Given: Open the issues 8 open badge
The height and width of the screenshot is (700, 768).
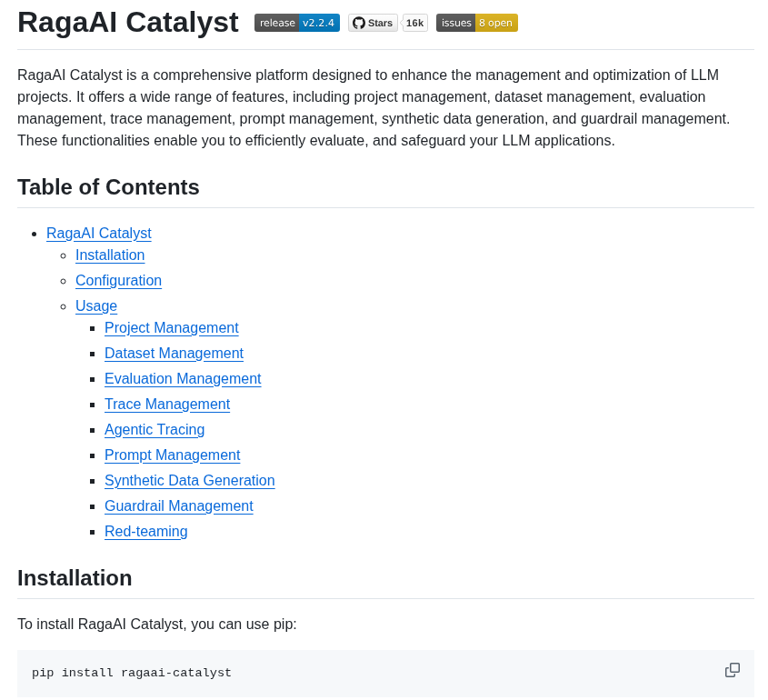Looking at the screenshot, I should (476, 23).
